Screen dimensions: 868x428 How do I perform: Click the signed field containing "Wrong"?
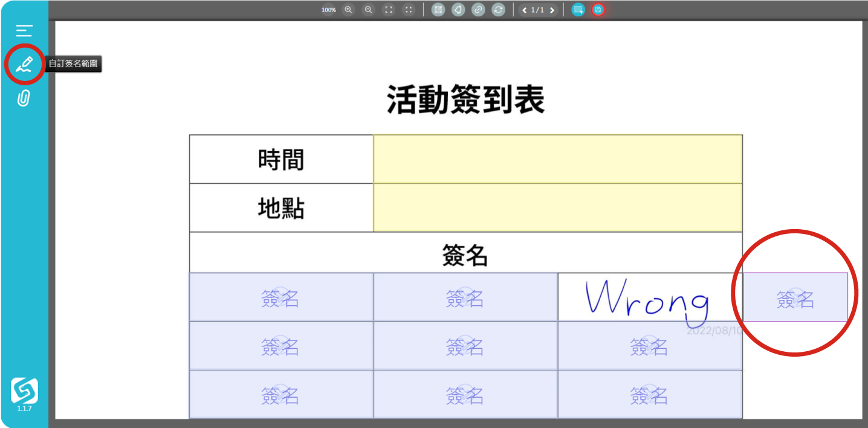pyautogui.click(x=649, y=297)
